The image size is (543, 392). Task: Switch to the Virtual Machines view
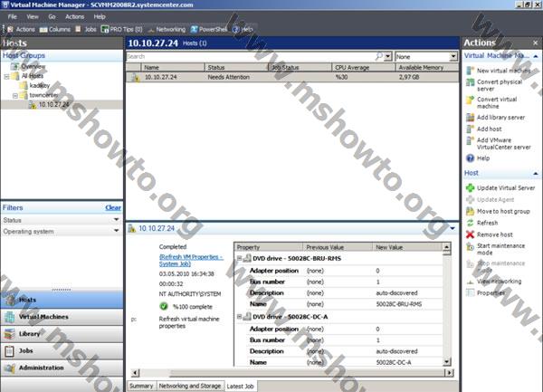[62, 317]
